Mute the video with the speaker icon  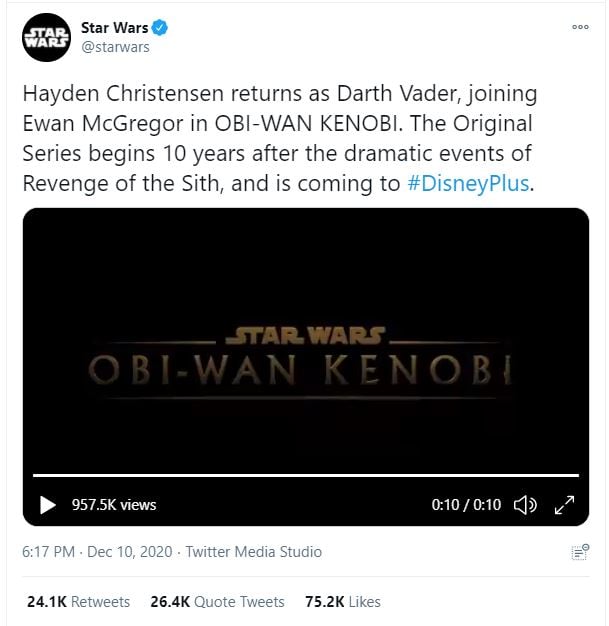tap(525, 505)
